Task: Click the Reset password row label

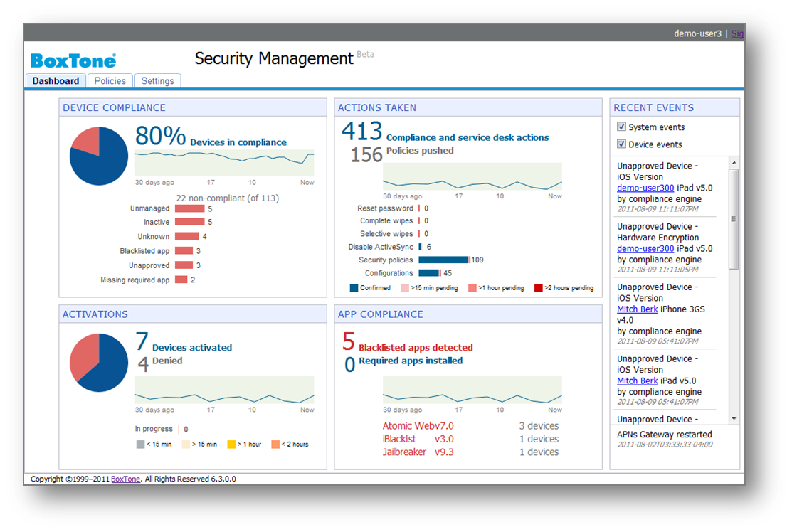Action: (x=385, y=208)
